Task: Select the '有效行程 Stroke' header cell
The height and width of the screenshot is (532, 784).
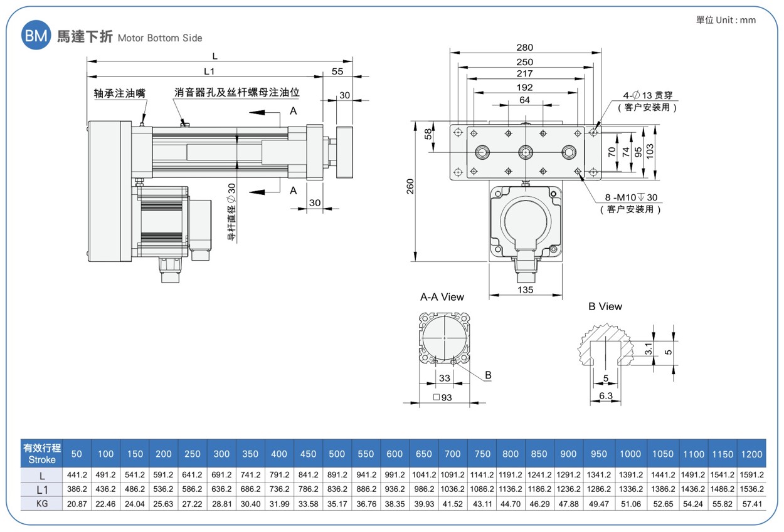Action: coord(42,453)
